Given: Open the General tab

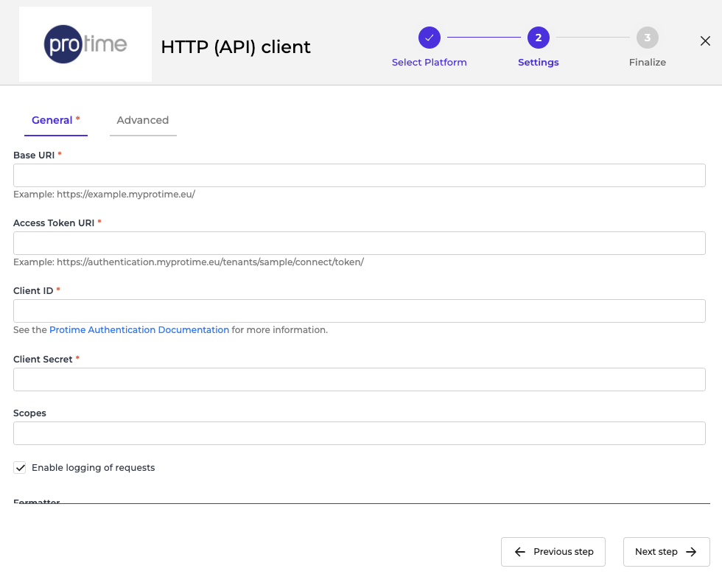Looking at the screenshot, I should pos(56,120).
